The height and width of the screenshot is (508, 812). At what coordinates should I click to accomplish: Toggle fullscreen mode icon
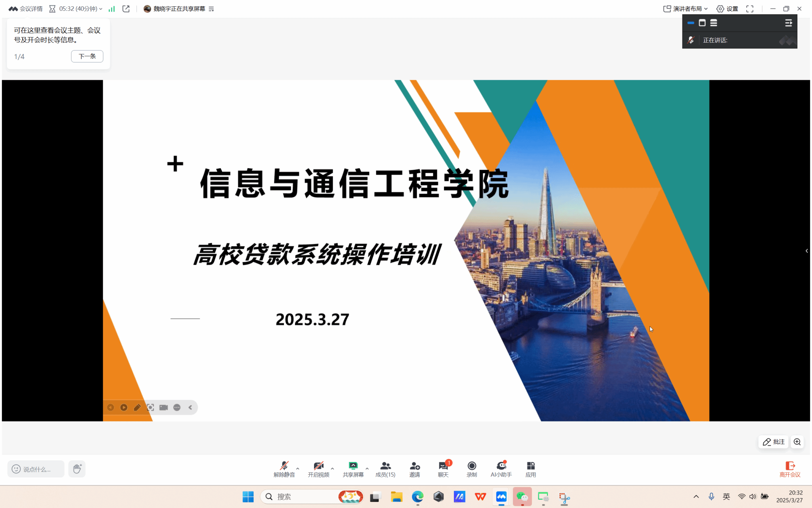[750, 9]
